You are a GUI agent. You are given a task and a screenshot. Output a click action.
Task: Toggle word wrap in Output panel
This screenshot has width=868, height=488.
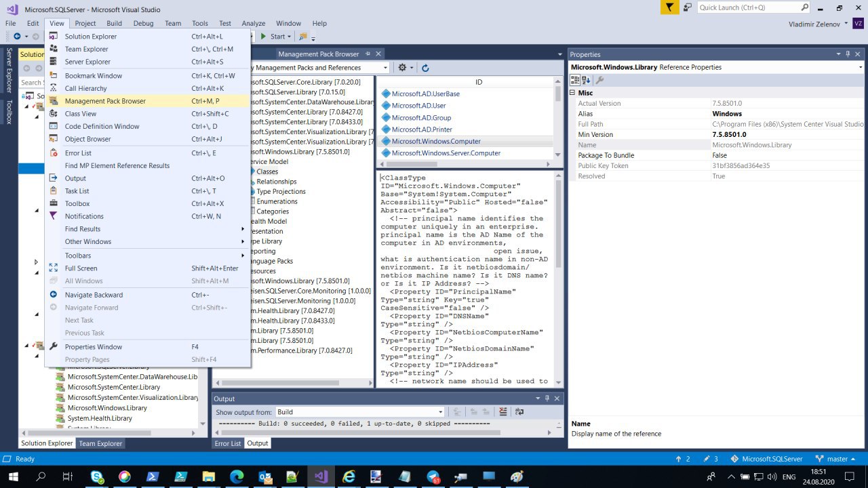[x=519, y=411]
